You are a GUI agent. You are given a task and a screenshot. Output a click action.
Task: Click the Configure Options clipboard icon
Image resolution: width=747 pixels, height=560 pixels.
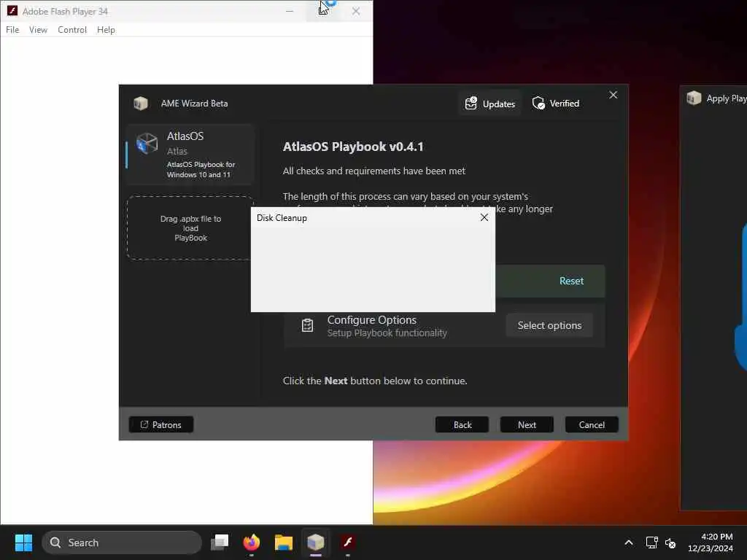point(307,325)
